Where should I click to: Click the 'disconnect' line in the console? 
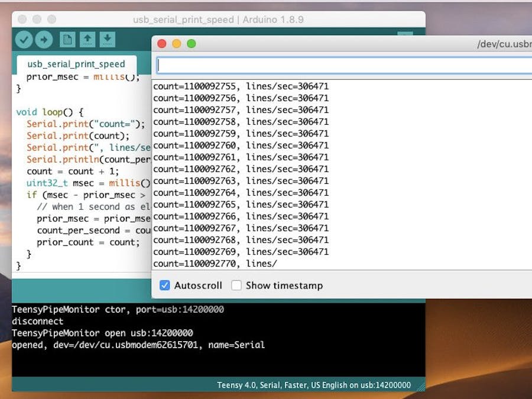(38, 321)
